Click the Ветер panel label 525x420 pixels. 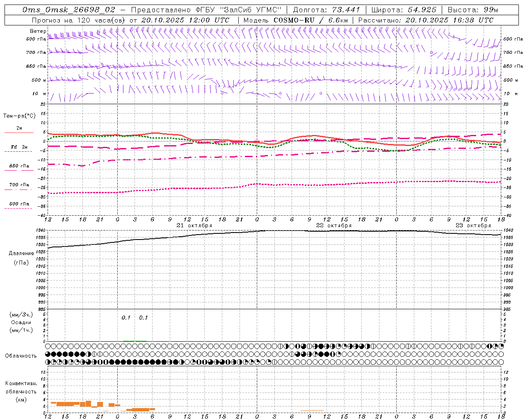point(38,31)
